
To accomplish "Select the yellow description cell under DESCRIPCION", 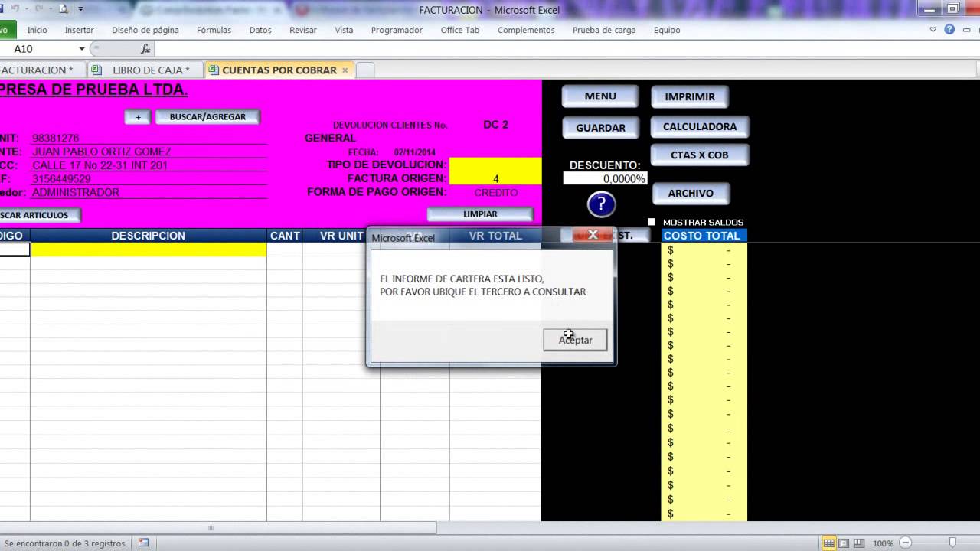I will tap(149, 249).
